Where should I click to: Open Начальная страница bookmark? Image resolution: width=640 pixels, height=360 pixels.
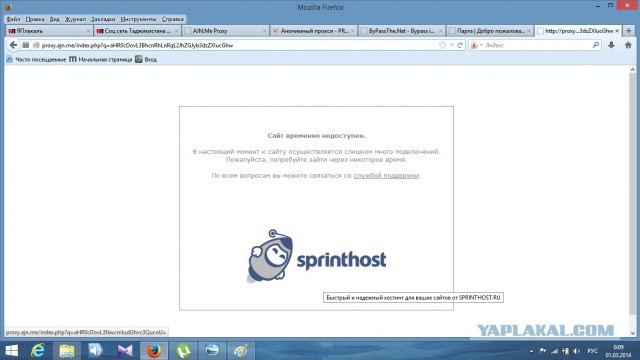[x=100, y=60]
